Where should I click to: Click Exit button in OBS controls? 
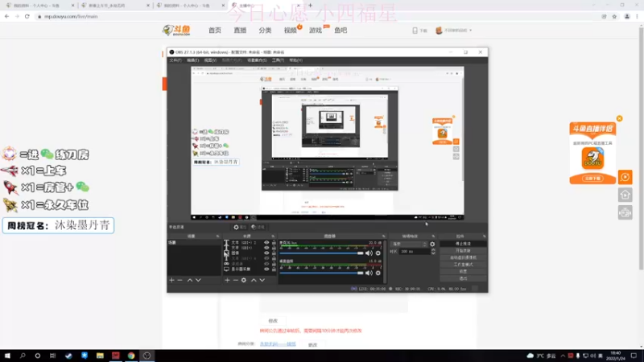click(463, 278)
